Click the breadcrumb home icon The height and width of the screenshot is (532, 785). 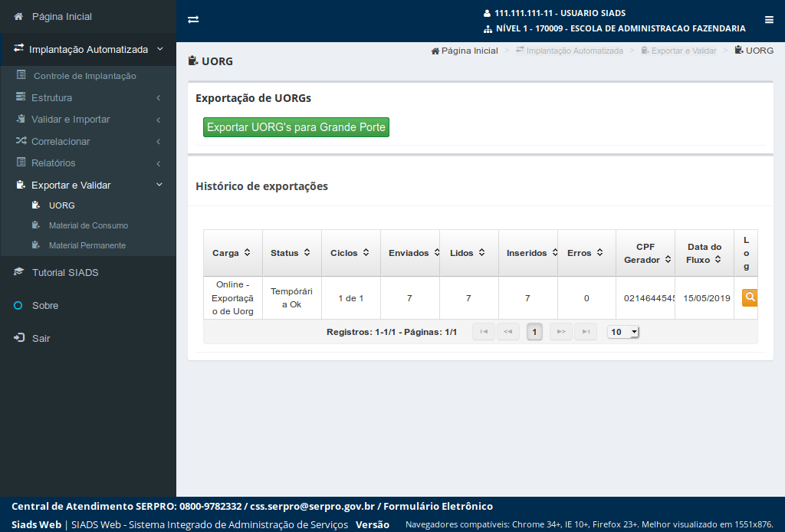435,51
